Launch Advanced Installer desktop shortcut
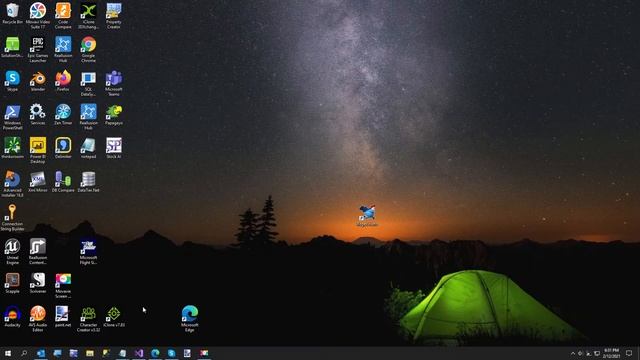Screen dimensions: 640x360 (12, 184)
